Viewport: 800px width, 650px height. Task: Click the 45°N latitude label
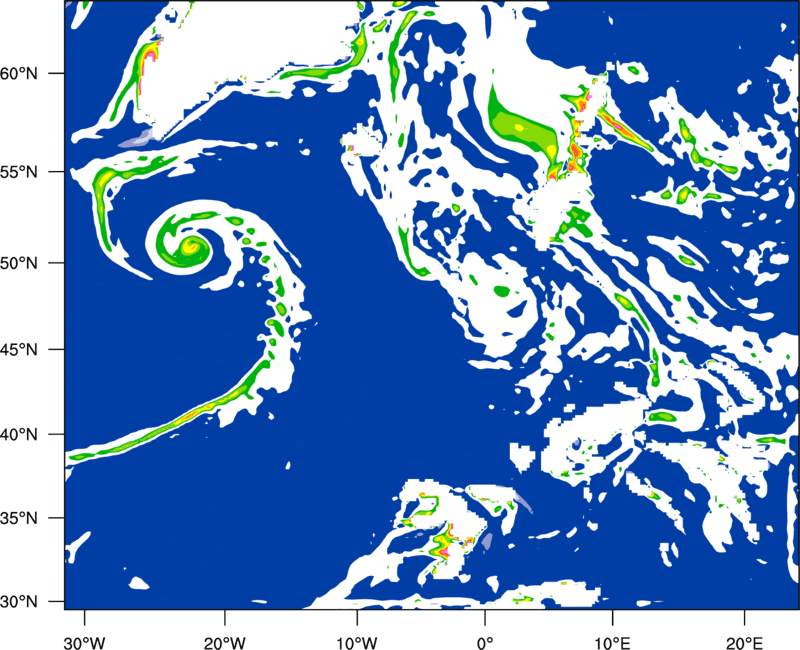coord(19,349)
